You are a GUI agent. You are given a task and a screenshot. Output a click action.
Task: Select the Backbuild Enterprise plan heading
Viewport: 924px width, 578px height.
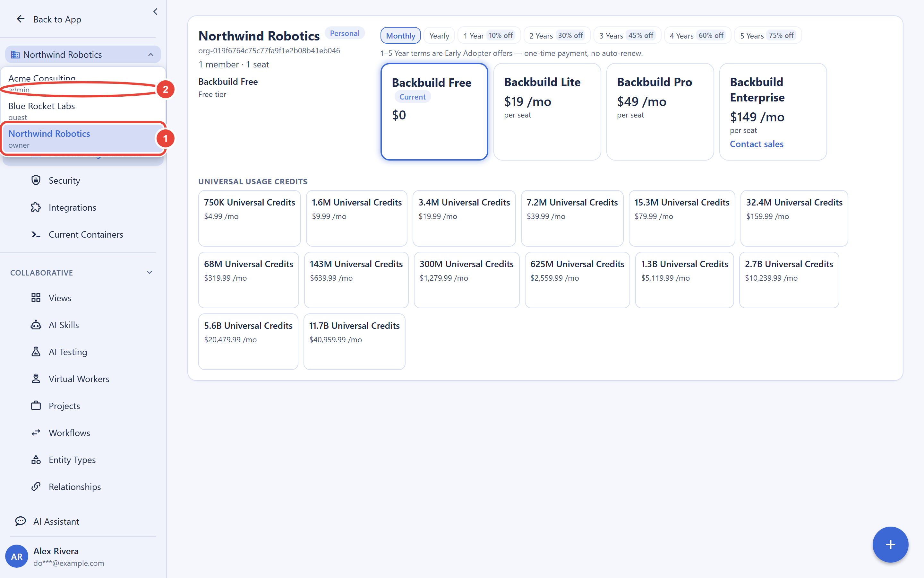[757, 90]
